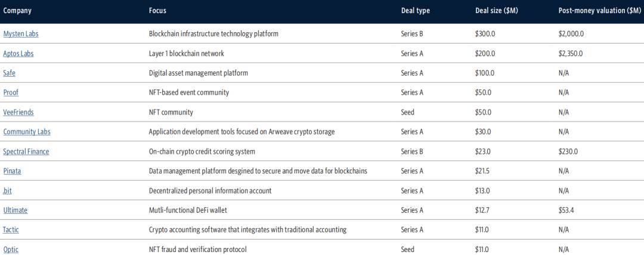Click the $2,350.0 valuation cell

(x=568, y=54)
